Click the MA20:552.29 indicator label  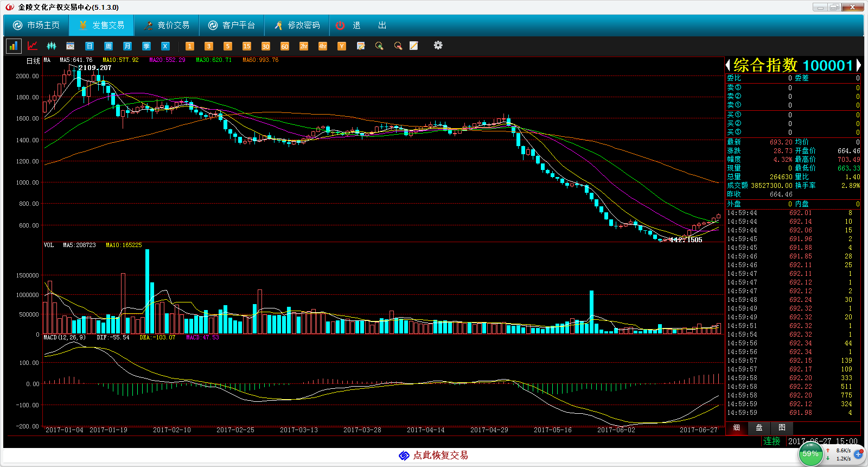pyautogui.click(x=167, y=60)
